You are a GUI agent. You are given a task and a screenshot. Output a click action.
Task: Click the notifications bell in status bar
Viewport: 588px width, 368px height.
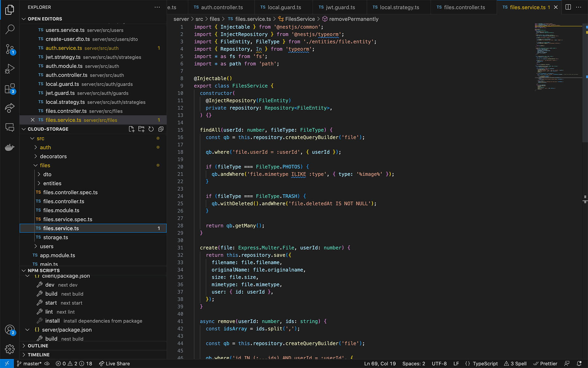(579, 363)
